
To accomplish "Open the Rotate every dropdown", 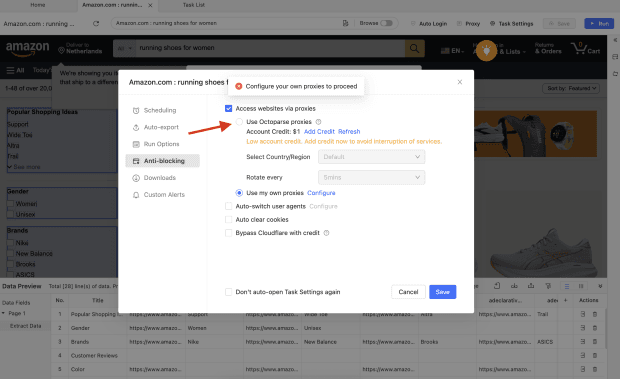I will pyautogui.click(x=371, y=177).
